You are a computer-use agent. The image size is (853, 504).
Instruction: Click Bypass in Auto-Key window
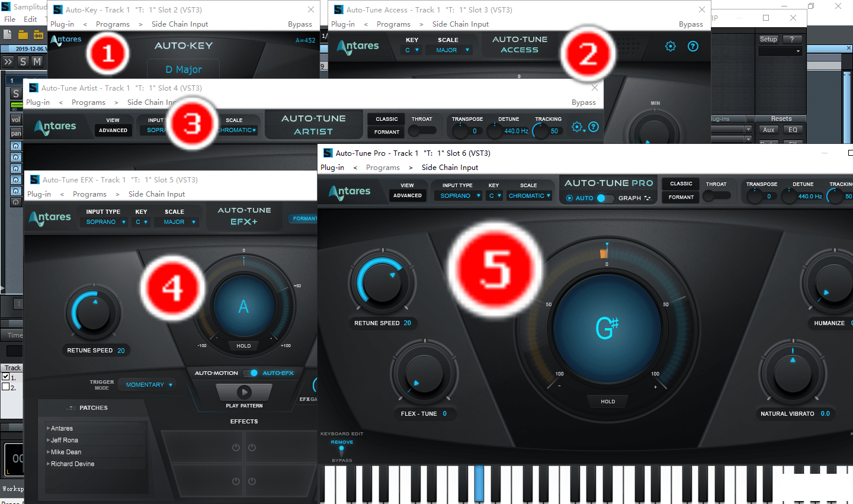pos(300,24)
